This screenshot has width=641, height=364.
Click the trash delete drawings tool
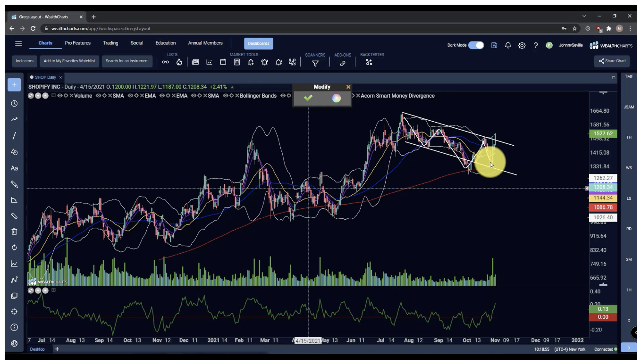(x=14, y=232)
